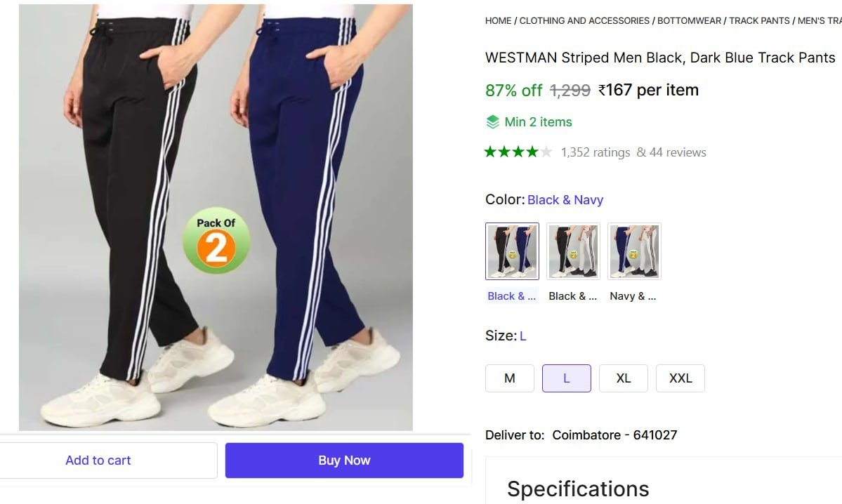This screenshot has height=504, width=842.
Task: Open the BOTTOMWEAR category breadcrumb
Action: pyautogui.click(x=688, y=20)
